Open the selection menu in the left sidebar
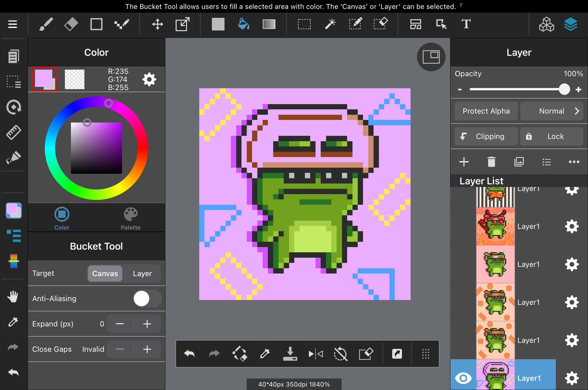 pos(13,82)
